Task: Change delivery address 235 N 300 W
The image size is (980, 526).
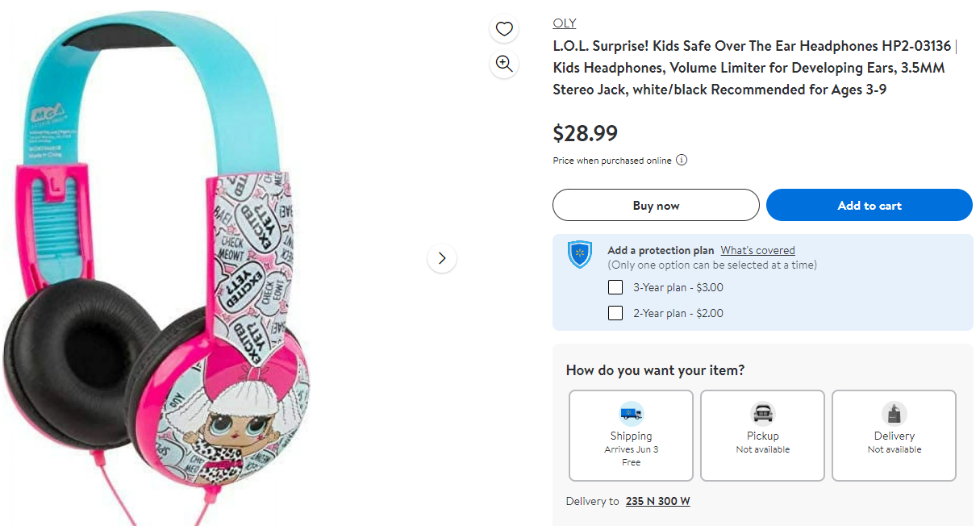Action: 657,501
